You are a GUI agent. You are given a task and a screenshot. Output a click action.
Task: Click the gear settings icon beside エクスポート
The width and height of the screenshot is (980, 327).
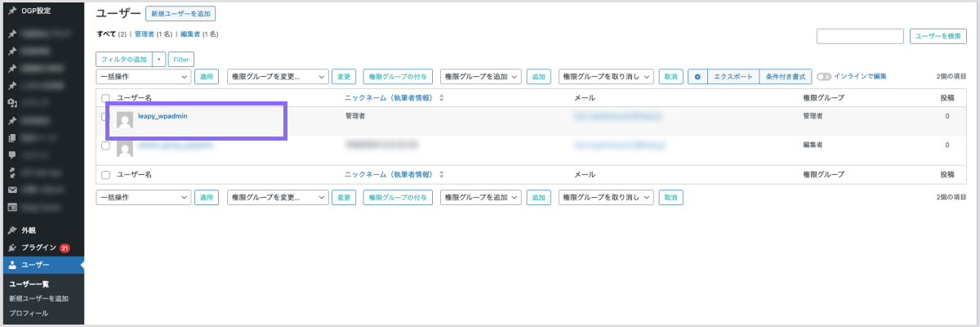697,76
